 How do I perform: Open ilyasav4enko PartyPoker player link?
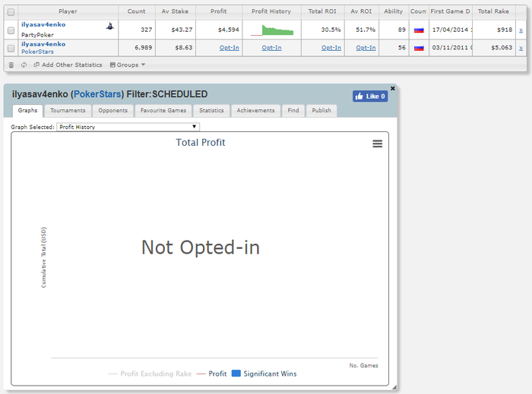tap(43, 24)
